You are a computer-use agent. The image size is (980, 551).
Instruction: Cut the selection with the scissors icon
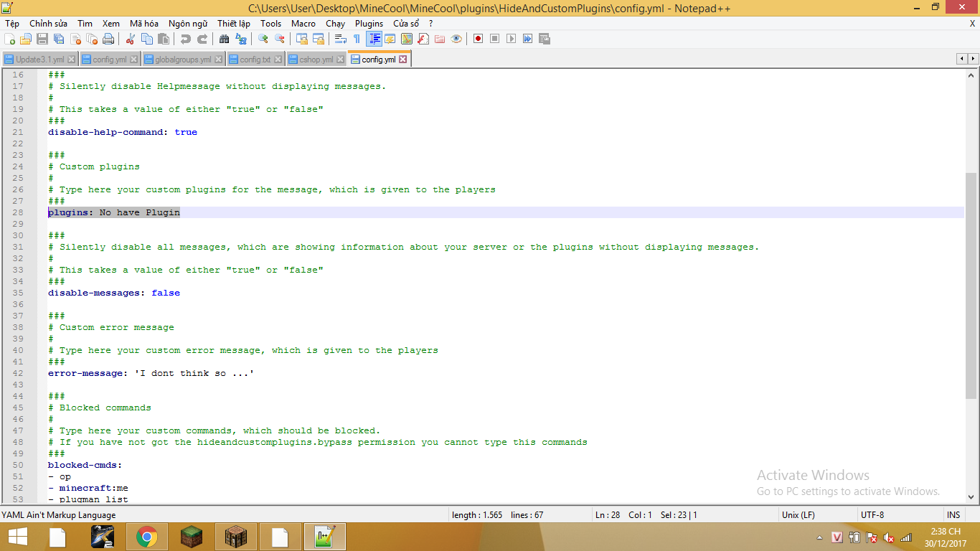[131, 39]
